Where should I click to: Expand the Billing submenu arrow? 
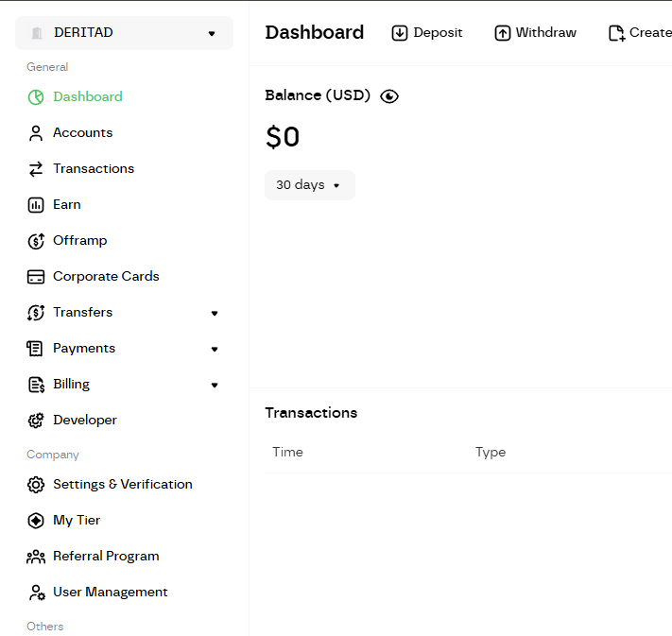(x=215, y=386)
